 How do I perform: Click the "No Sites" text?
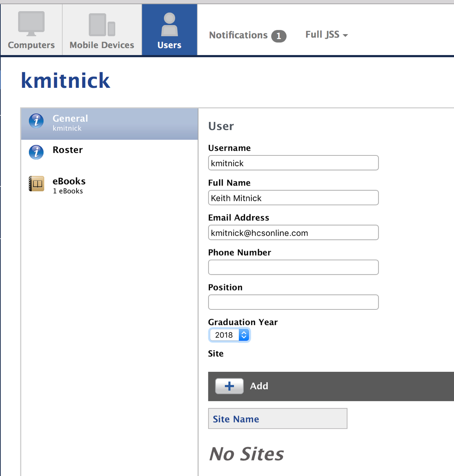247,454
